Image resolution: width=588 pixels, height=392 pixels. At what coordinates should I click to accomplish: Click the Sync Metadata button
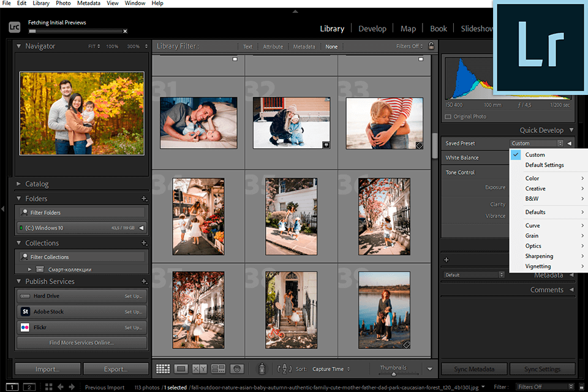click(474, 369)
